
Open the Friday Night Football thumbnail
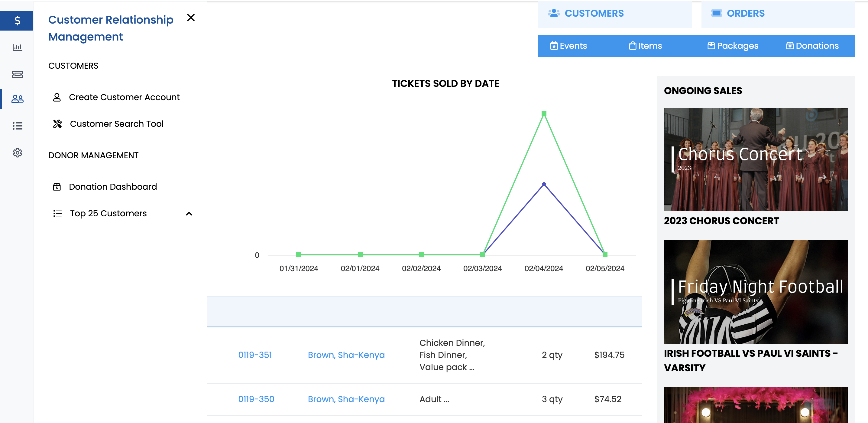point(756,292)
